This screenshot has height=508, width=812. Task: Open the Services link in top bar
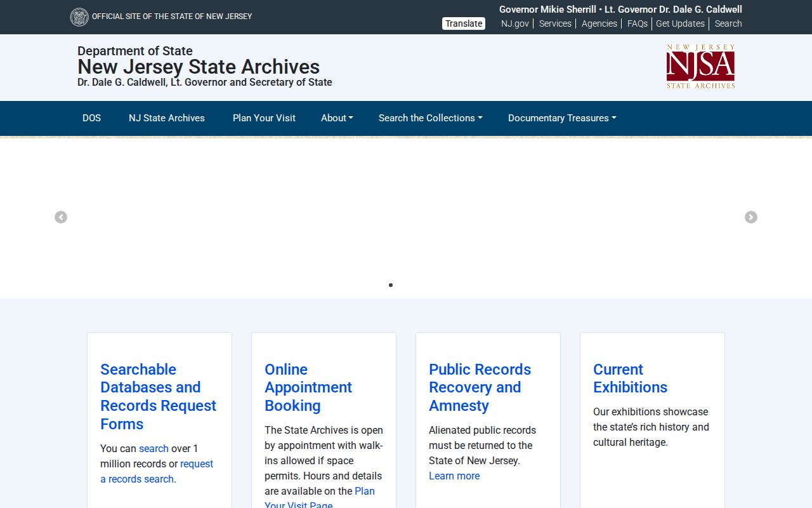555,23
